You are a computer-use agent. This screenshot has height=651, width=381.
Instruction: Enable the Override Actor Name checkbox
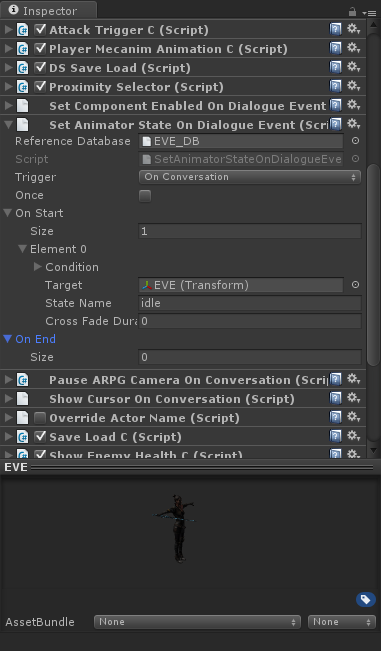pyautogui.click(x=40, y=418)
